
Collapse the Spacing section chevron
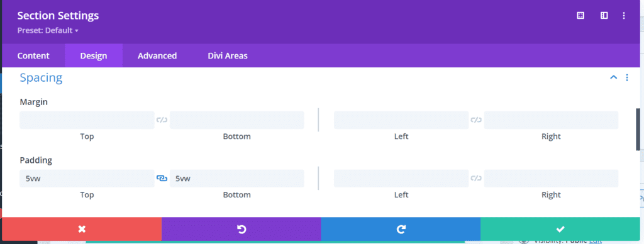[614, 77]
